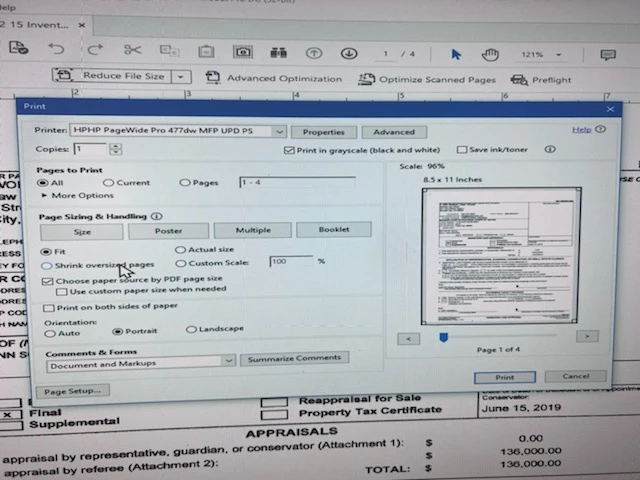This screenshot has width=640, height=480.
Task: Go to previous page with up arrow icon
Action: tap(313, 53)
